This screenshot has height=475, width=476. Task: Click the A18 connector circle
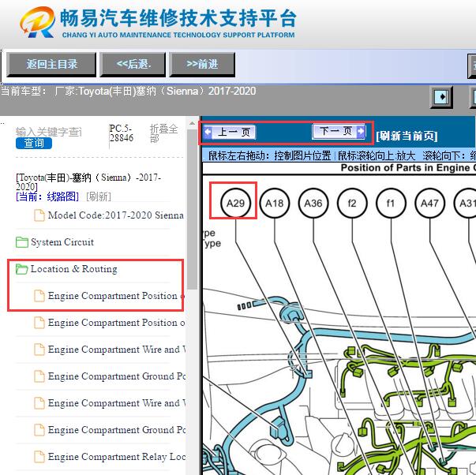point(275,203)
